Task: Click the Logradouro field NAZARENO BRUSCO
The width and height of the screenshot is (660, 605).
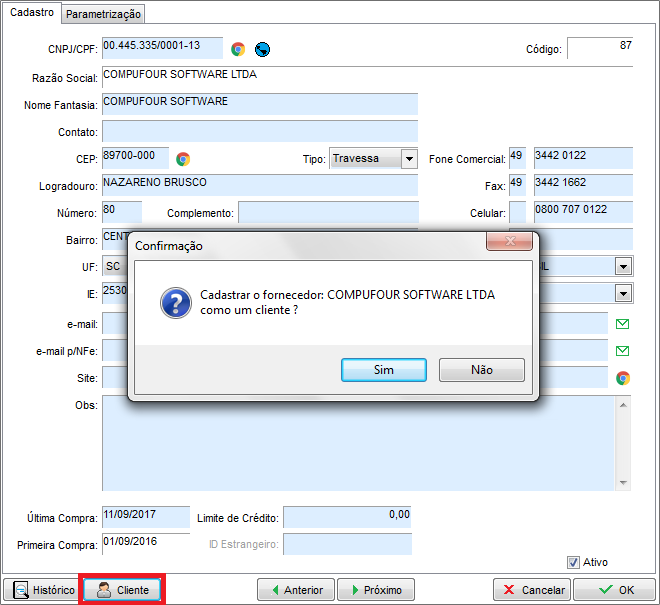Action: 260,185
